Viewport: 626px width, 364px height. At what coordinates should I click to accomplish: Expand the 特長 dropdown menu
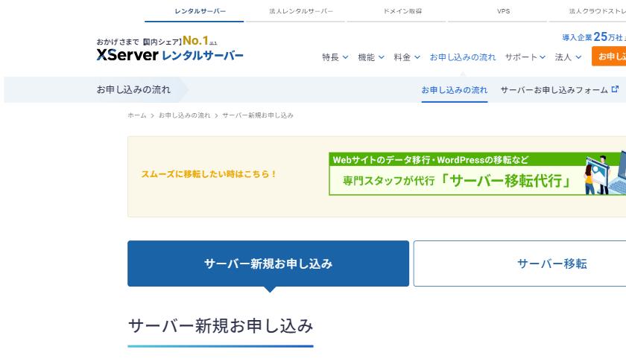tap(335, 57)
